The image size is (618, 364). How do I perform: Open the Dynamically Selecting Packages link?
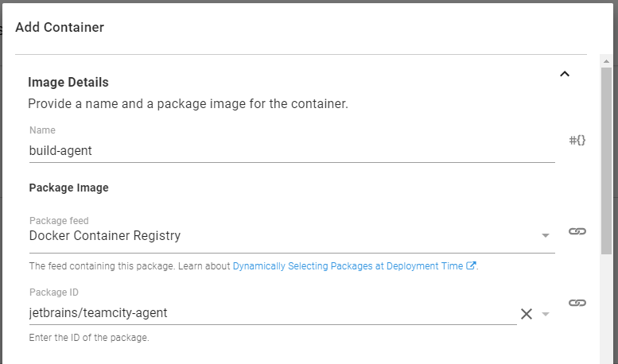point(348,266)
